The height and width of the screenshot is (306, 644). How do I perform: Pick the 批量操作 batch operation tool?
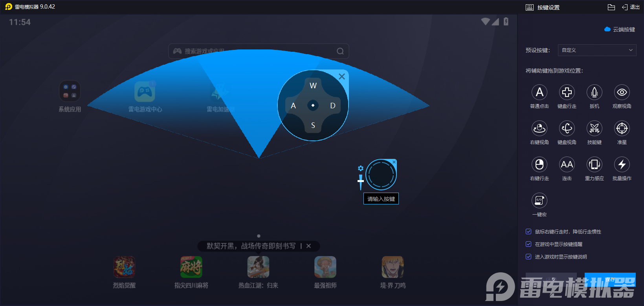point(622,164)
